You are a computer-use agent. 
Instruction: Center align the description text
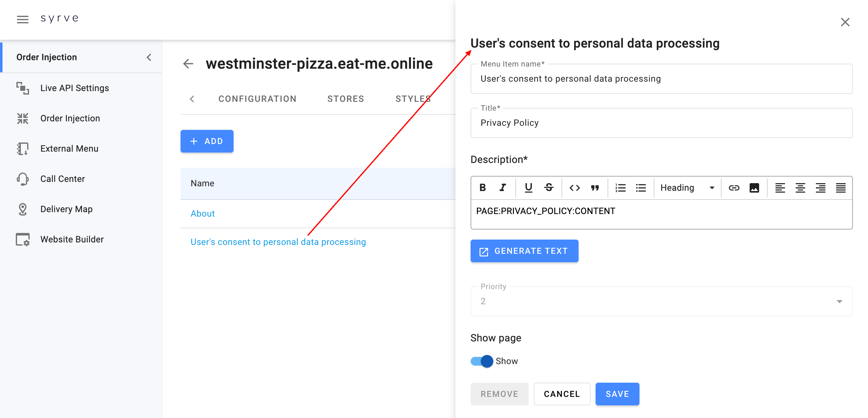coord(800,188)
